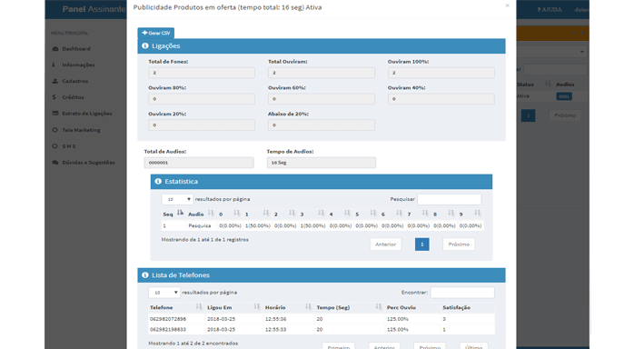
Task: Open Extrato de Ligações in the sidebar
Action: [x=86, y=114]
